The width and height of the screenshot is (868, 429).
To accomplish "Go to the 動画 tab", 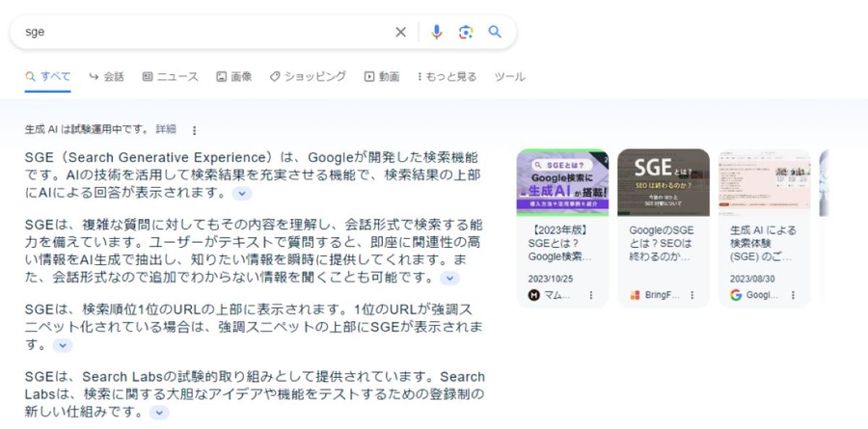I will point(382,76).
